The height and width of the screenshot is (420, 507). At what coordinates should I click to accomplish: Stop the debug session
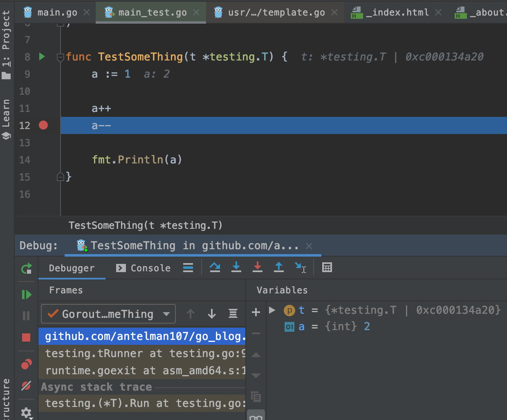pos(26,337)
